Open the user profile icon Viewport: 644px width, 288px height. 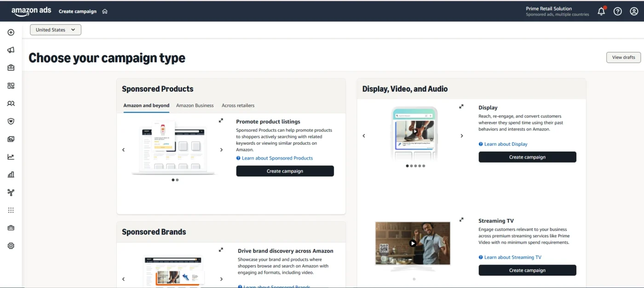pyautogui.click(x=634, y=12)
